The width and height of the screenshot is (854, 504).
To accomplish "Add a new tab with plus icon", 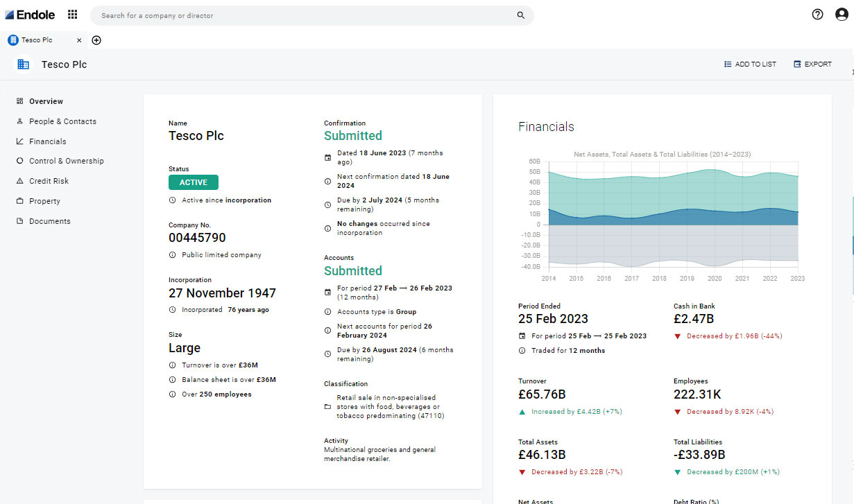I will click(96, 40).
